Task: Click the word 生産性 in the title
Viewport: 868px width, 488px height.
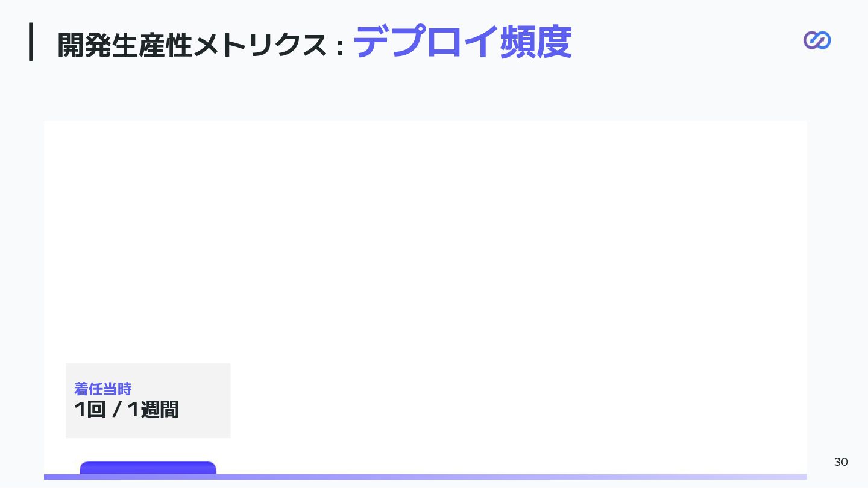Action: (x=151, y=46)
